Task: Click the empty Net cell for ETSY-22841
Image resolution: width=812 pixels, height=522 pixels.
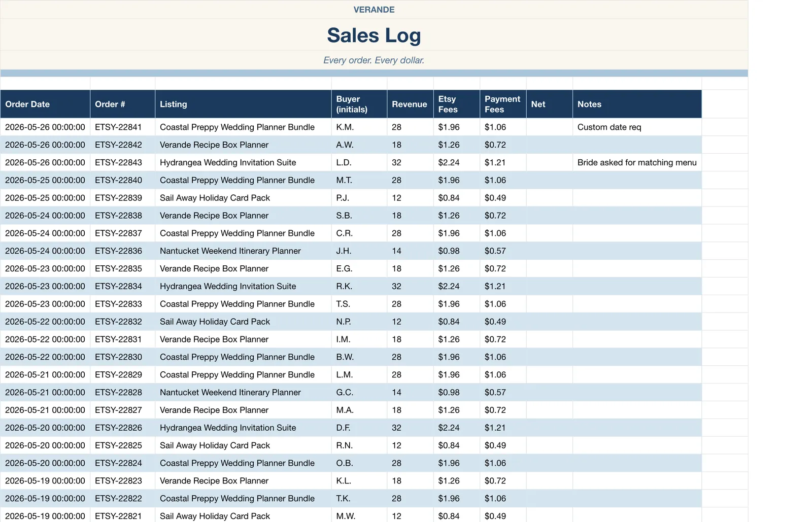Action: pos(550,127)
